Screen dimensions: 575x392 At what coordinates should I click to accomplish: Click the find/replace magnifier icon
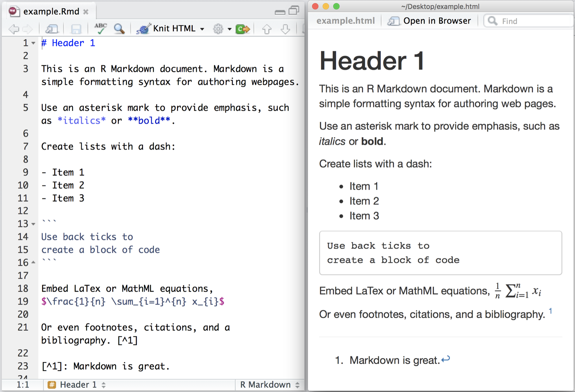[119, 29]
